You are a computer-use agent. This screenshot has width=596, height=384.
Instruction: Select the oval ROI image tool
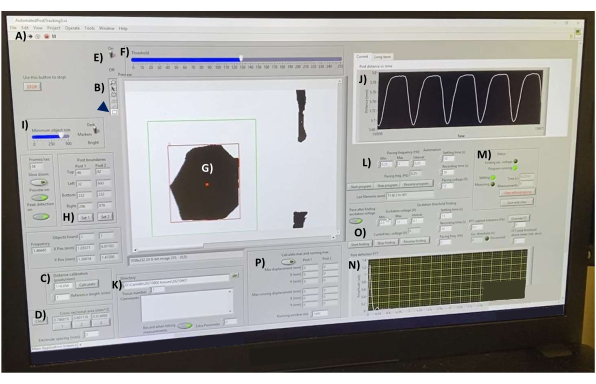[113, 95]
